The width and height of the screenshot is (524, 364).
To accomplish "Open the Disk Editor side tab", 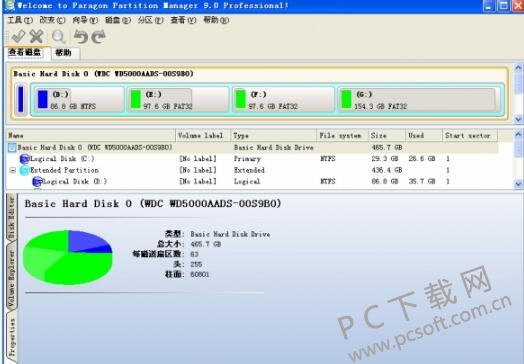I will [11, 218].
